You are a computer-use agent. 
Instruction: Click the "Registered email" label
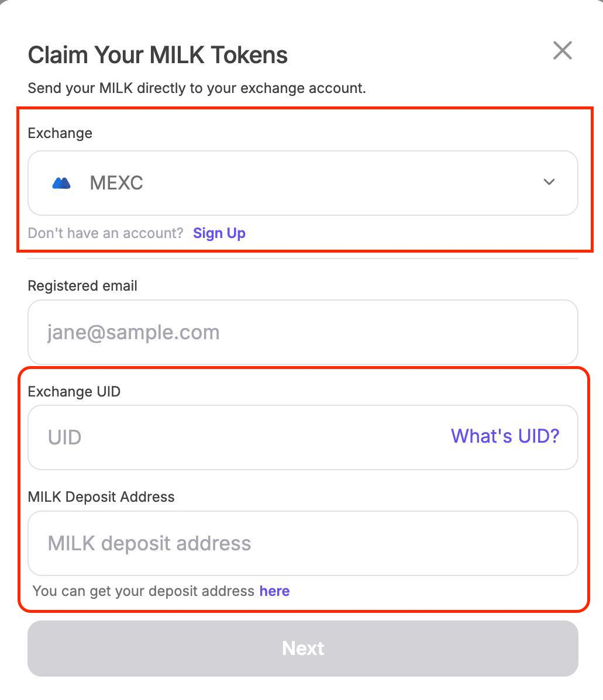point(82,286)
